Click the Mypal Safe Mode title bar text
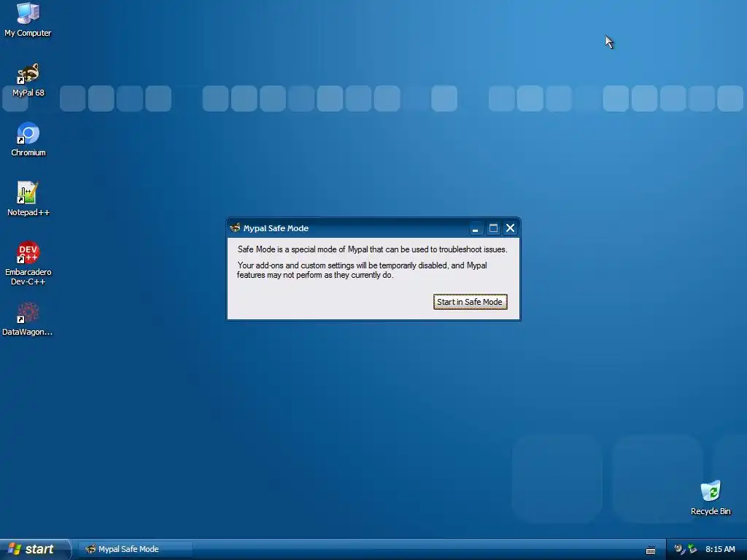Screen dimensions: 747x560 [x=276, y=228]
